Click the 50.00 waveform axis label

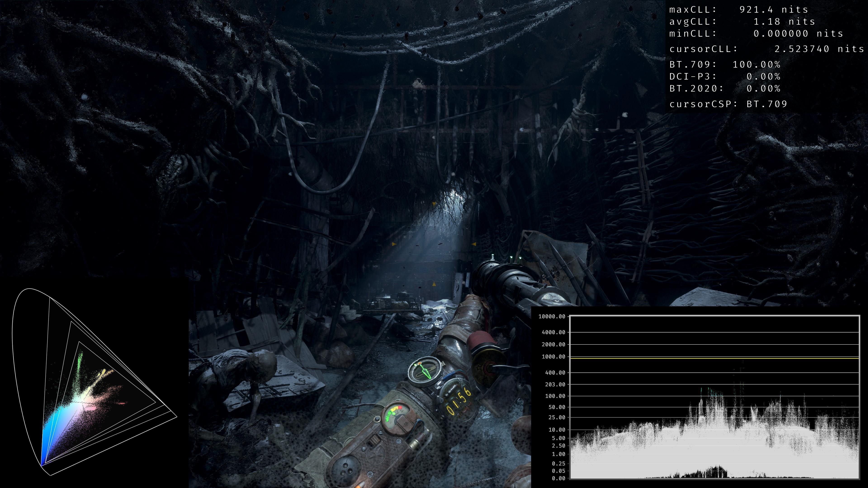(x=557, y=407)
